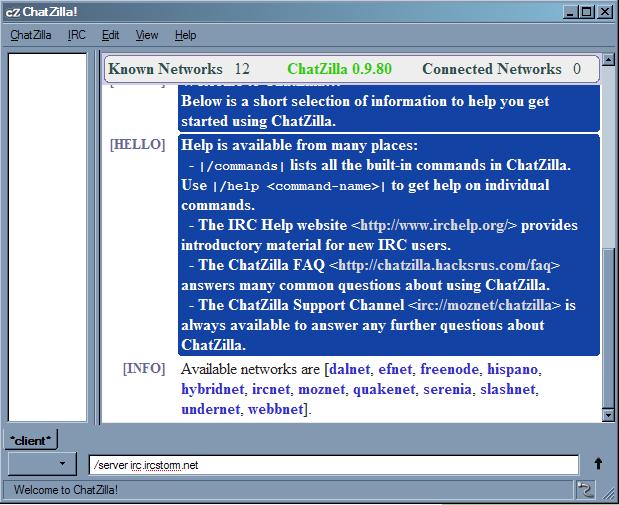Click the '|/commands|' text in help message

(242, 166)
